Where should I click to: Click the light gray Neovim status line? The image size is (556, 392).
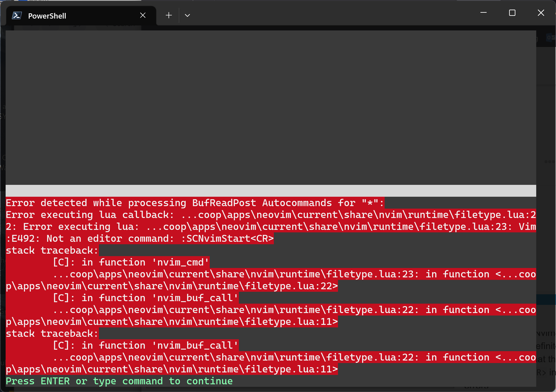(x=271, y=191)
